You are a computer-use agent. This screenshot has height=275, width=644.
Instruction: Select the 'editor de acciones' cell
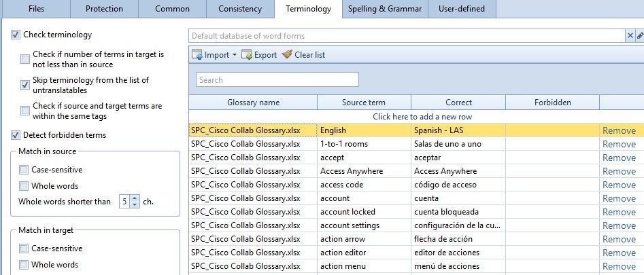458,253
